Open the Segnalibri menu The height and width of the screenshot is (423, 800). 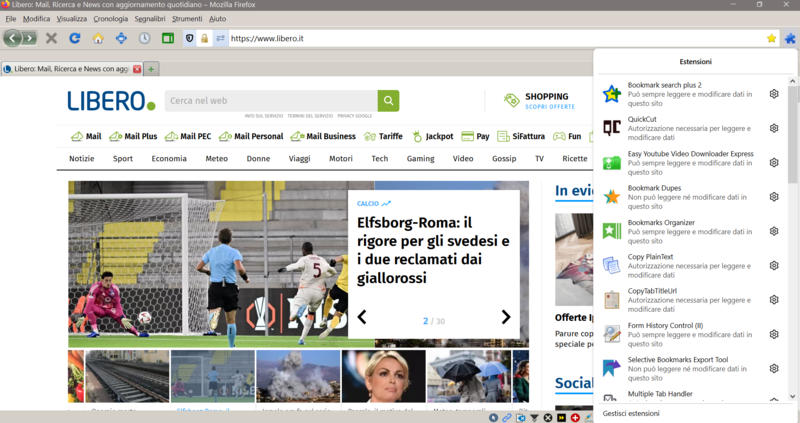click(150, 19)
